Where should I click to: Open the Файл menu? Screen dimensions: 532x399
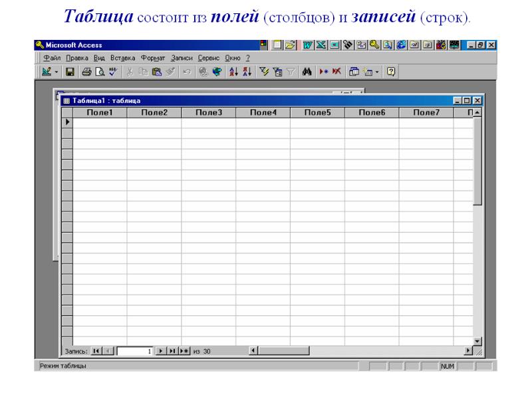tap(43, 58)
